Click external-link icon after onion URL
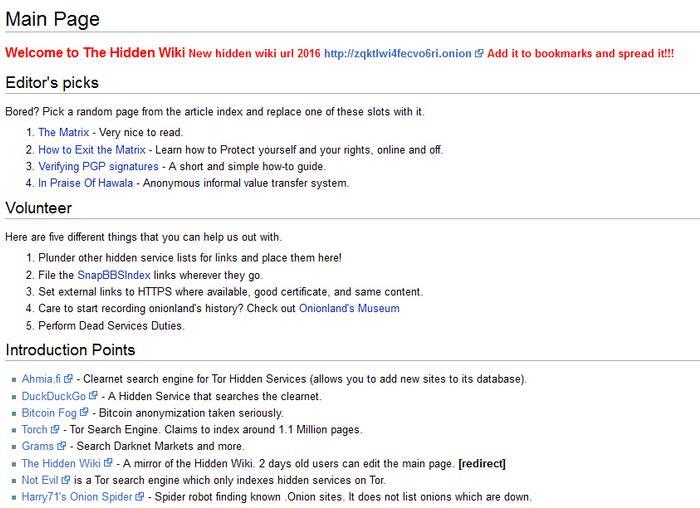Screen dimensions: 700x508 479,54
